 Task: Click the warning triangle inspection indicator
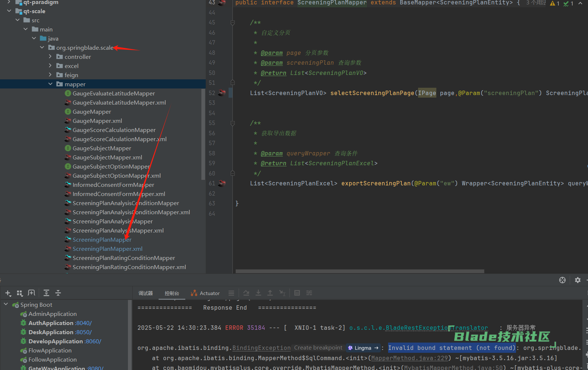click(553, 4)
